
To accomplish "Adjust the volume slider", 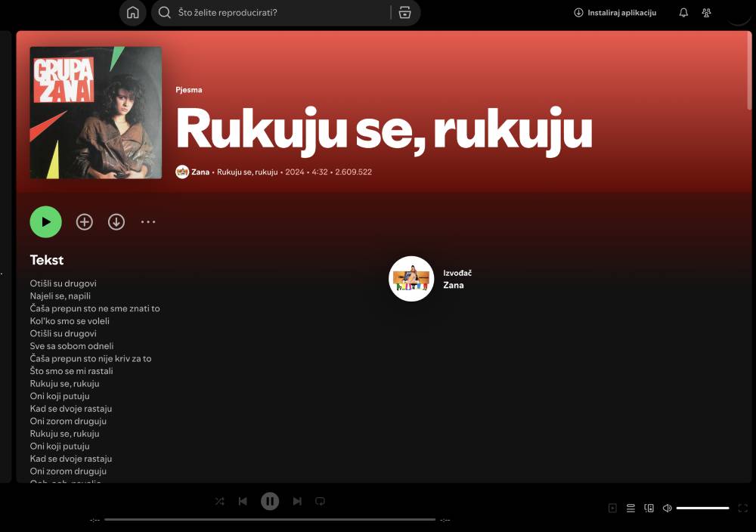I will (x=702, y=508).
